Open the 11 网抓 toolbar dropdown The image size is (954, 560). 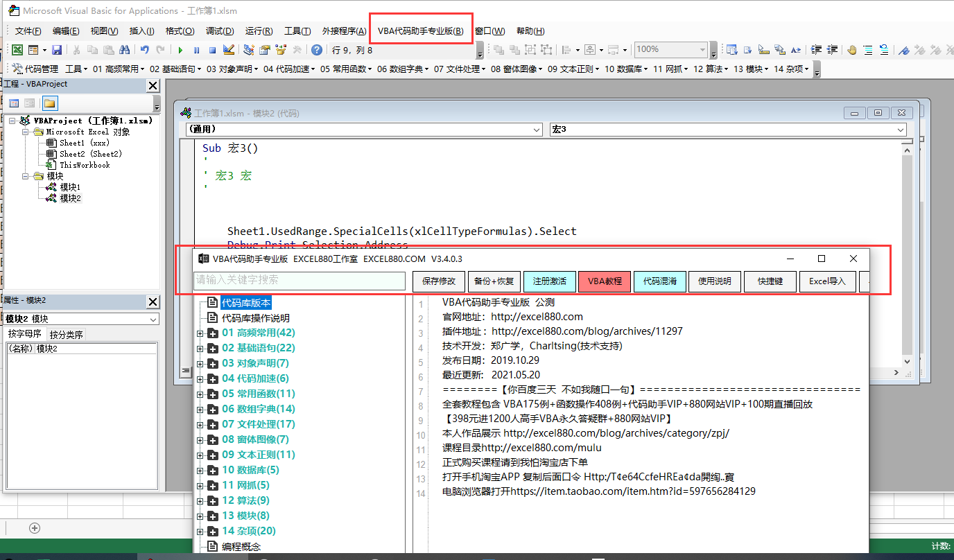671,69
